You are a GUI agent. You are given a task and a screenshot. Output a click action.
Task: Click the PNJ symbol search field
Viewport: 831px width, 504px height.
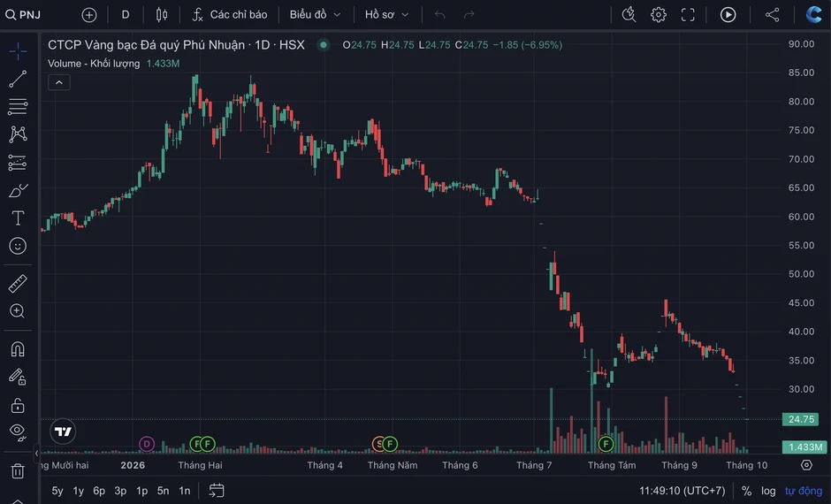pyautogui.click(x=23, y=15)
